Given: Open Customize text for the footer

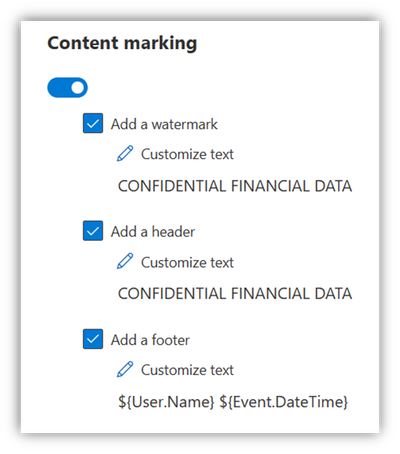Looking at the screenshot, I should click(x=187, y=370).
